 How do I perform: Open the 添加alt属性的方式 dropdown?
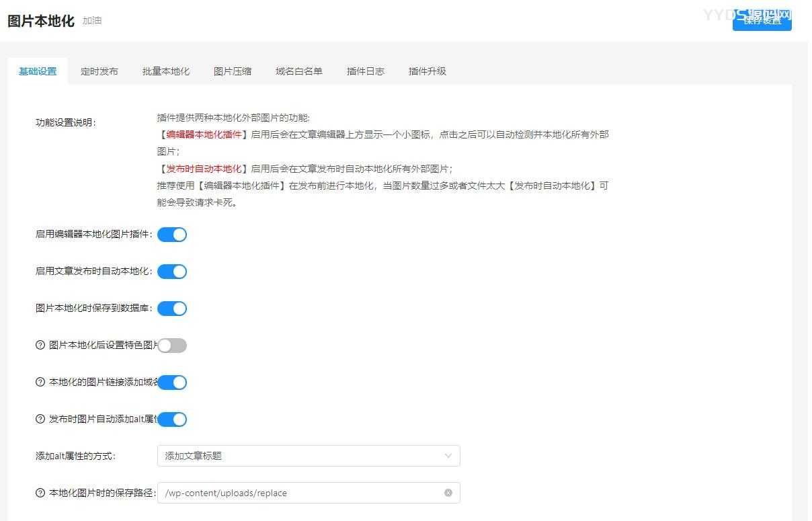pyautogui.click(x=307, y=455)
